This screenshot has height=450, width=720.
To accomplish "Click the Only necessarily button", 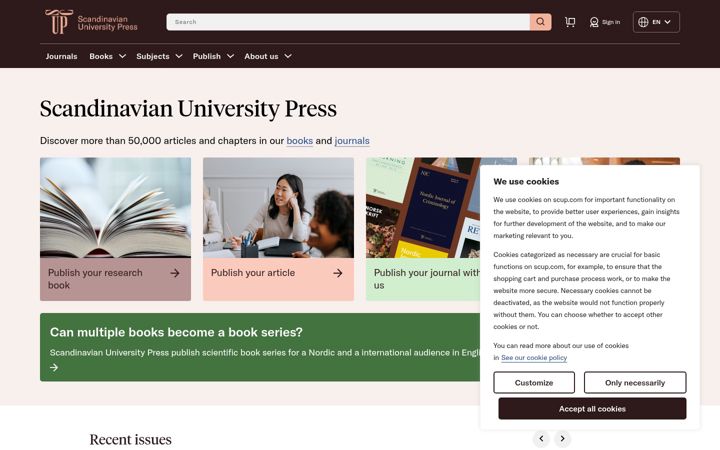I will coord(635,382).
